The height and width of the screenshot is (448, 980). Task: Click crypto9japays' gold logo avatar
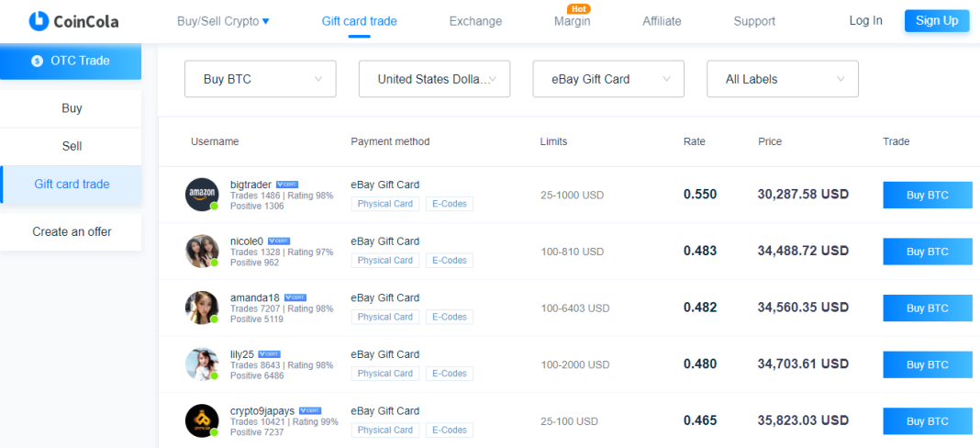202,420
